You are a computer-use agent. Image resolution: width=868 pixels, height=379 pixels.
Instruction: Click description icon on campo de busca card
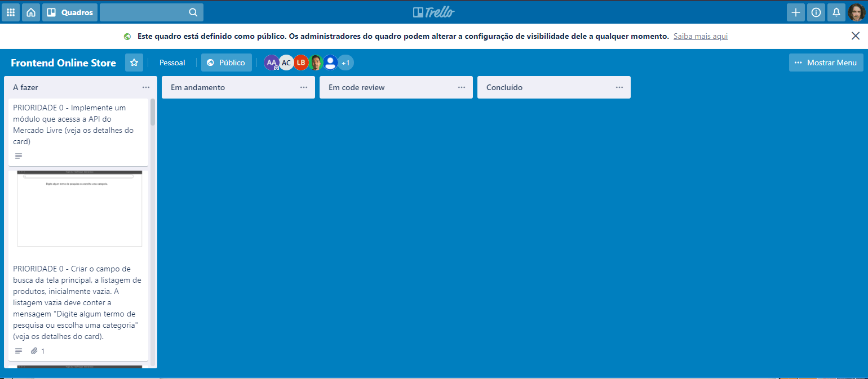pyautogui.click(x=19, y=351)
